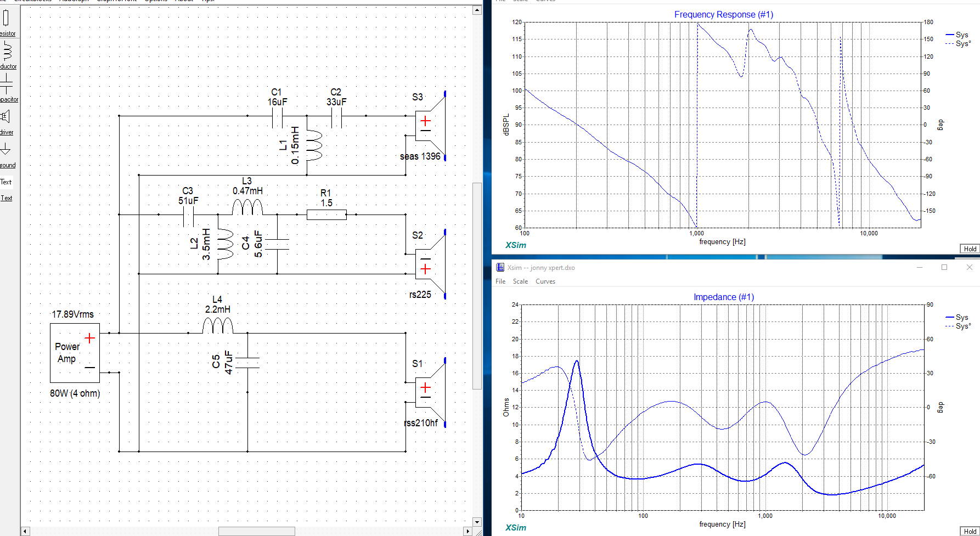Open the Curves menu in Impedance window

[545, 281]
